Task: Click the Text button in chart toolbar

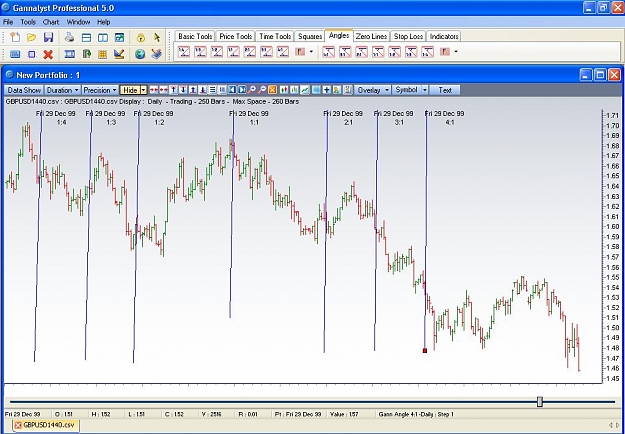Action: (445, 90)
